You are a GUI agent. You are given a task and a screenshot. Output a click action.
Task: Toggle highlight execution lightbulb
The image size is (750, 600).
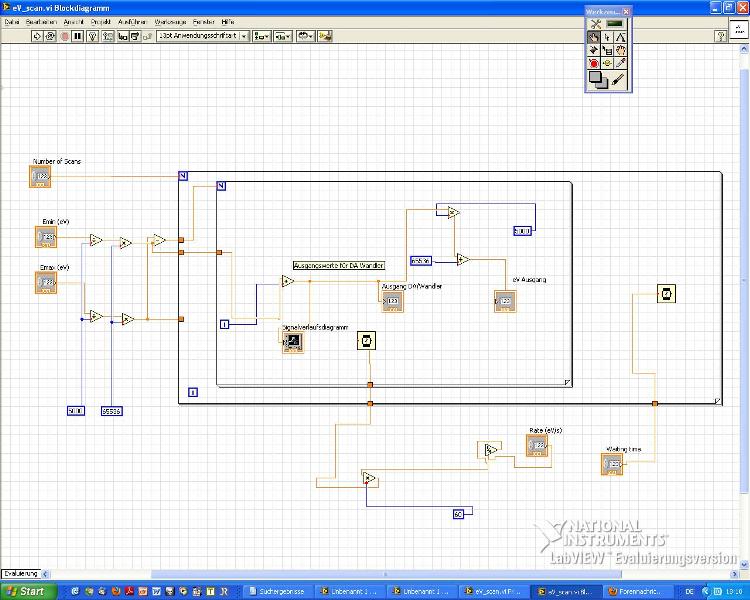93,36
